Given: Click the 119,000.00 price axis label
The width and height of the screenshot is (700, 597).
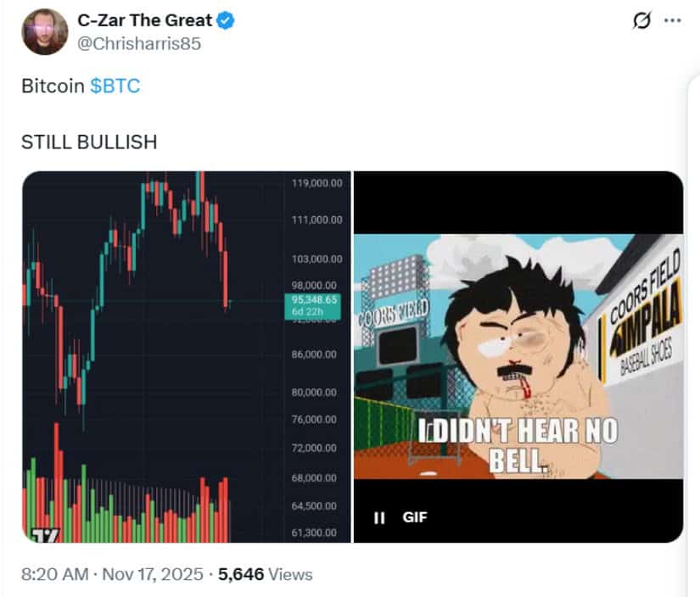Looking at the screenshot, I should 316,182.
